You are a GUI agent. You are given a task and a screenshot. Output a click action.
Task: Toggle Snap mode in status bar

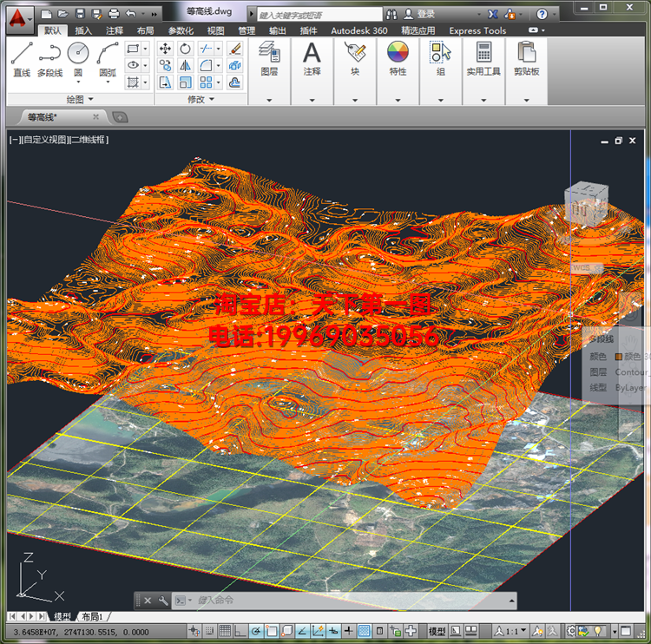(210, 632)
